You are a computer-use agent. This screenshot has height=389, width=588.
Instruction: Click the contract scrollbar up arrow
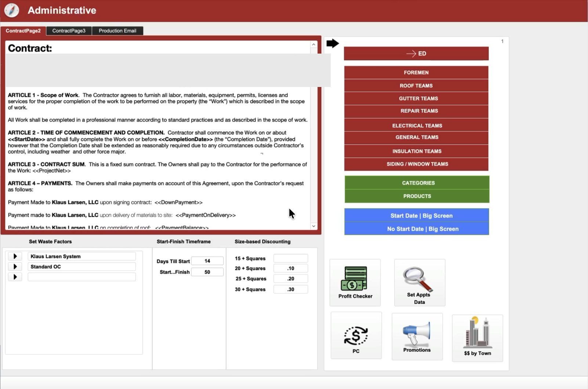pos(313,44)
